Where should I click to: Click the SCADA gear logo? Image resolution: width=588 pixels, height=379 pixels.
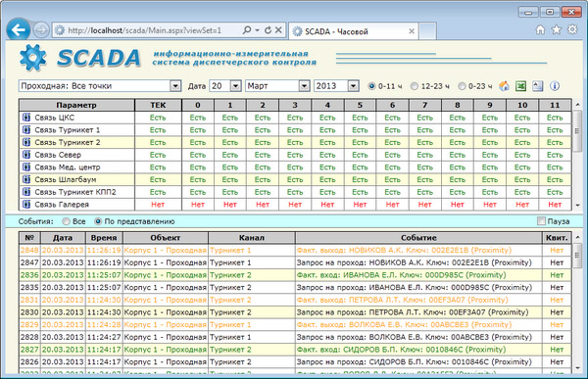click(x=33, y=58)
